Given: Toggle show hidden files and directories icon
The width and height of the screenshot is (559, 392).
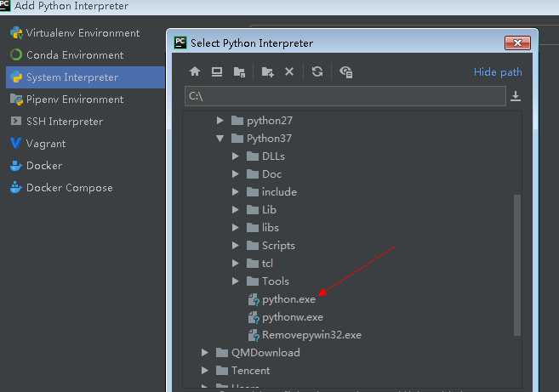Looking at the screenshot, I should coord(346,72).
